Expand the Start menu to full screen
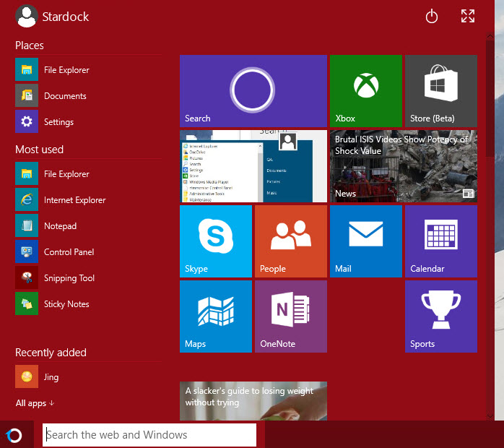This screenshot has width=504, height=448. (x=468, y=16)
